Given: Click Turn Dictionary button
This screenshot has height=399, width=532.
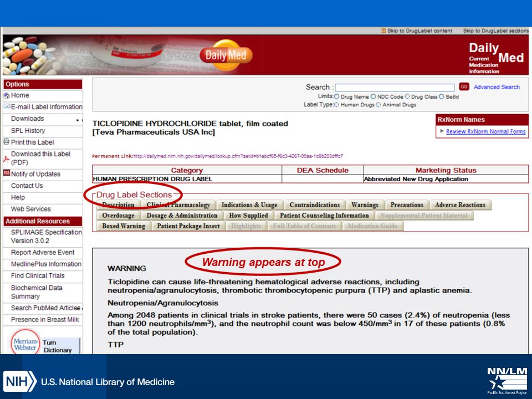Looking at the screenshot, I should tap(60, 346).
